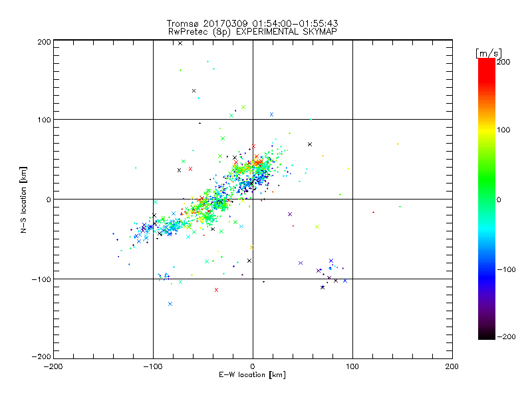Click the lowest blue X marker in the plot

[x=170, y=304]
